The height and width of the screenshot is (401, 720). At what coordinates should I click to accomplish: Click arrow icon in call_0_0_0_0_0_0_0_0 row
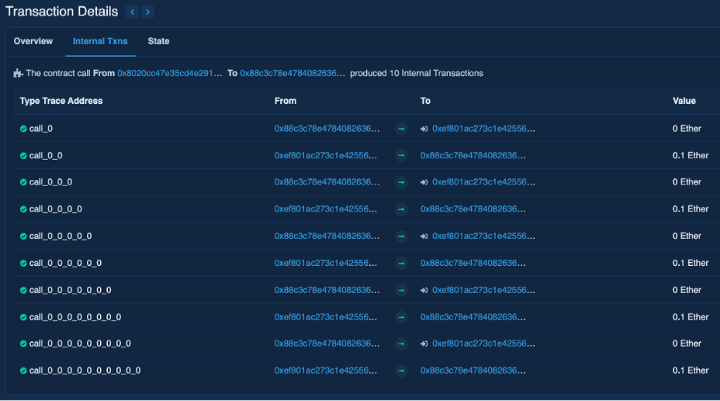(x=400, y=317)
